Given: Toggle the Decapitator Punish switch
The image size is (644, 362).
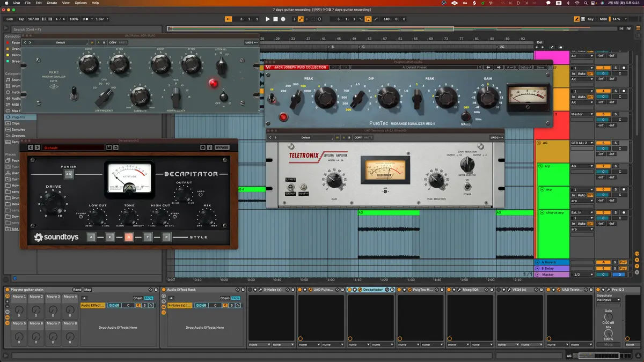Looking at the screenshot, I should point(69,174).
